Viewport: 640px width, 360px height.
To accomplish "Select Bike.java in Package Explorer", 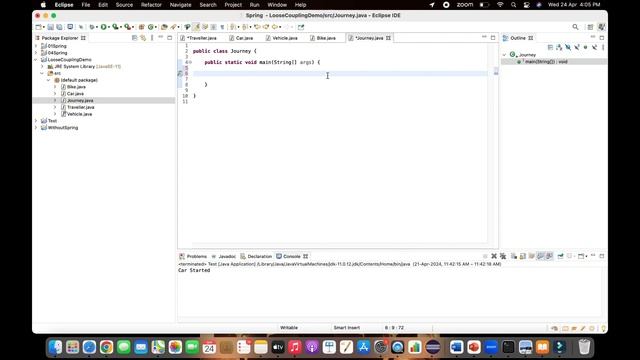I will (x=76, y=87).
